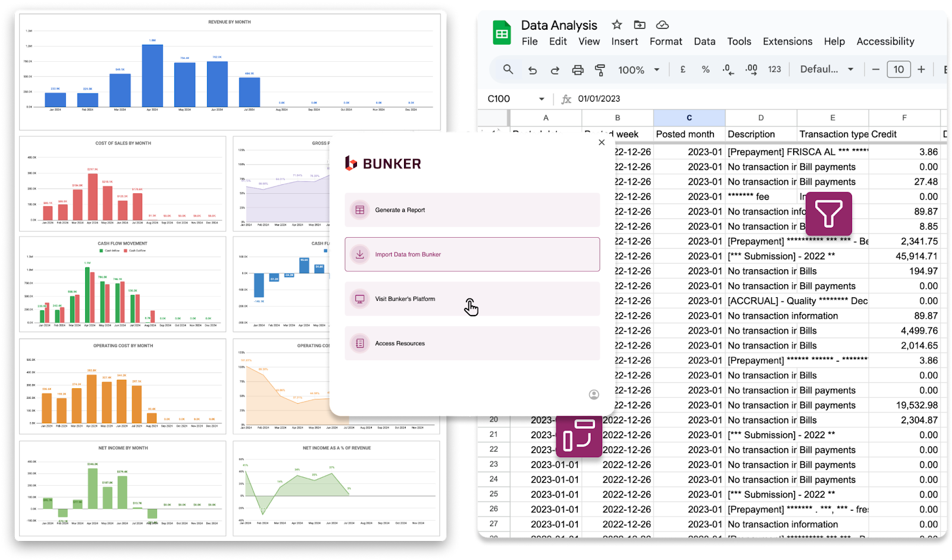Open the search magnifier in toolbar

(x=508, y=70)
